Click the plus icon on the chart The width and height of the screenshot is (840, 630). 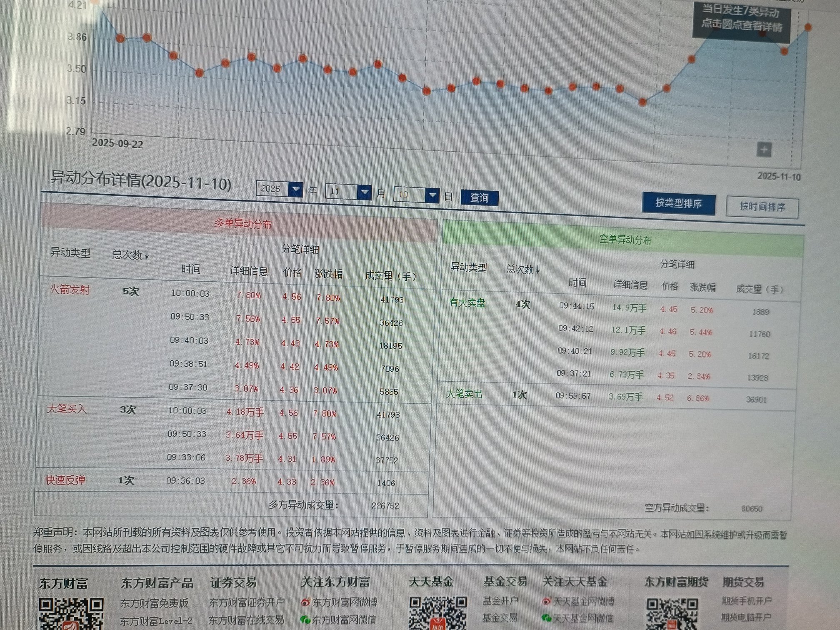point(764,150)
